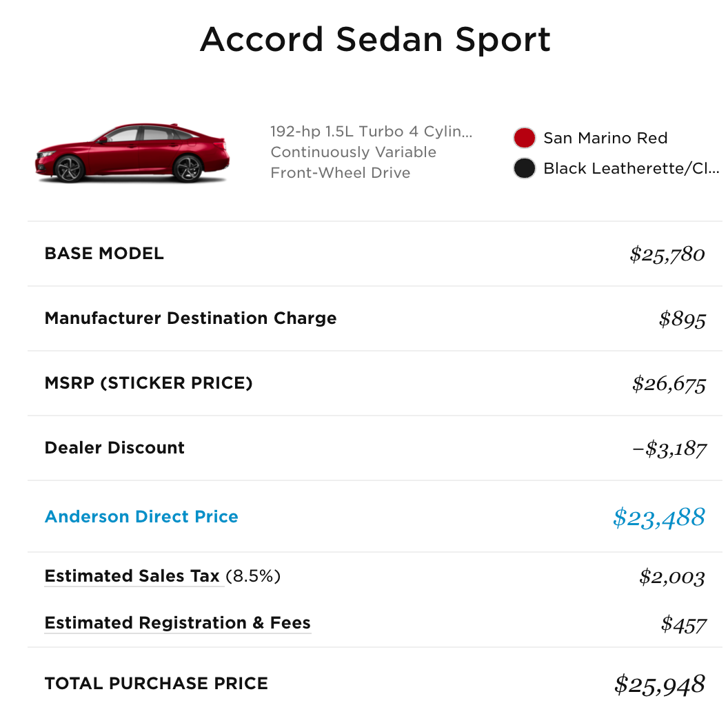This screenshot has width=728, height=714.
Task: Click the $23,488 Anderson Direct price
Action: [659, 517]
